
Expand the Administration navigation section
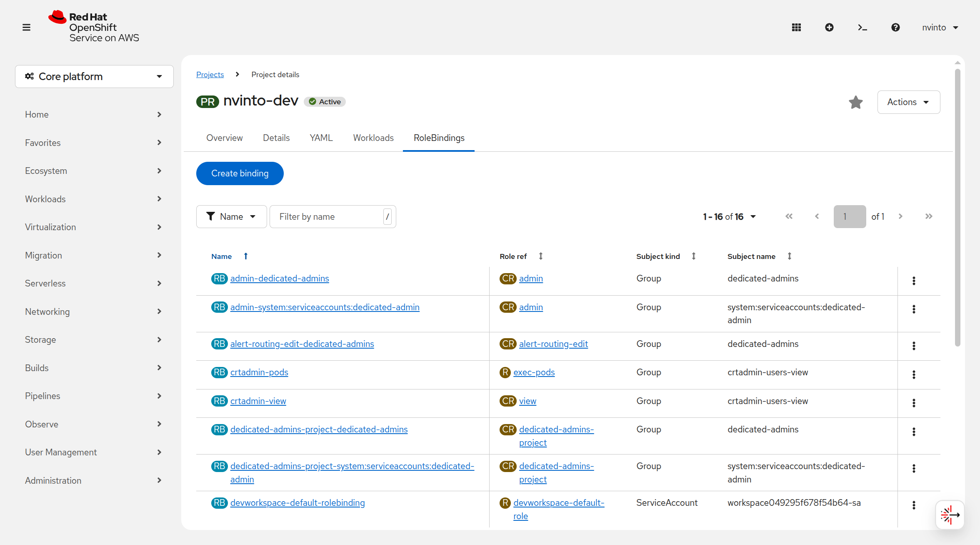pos(94,480)
